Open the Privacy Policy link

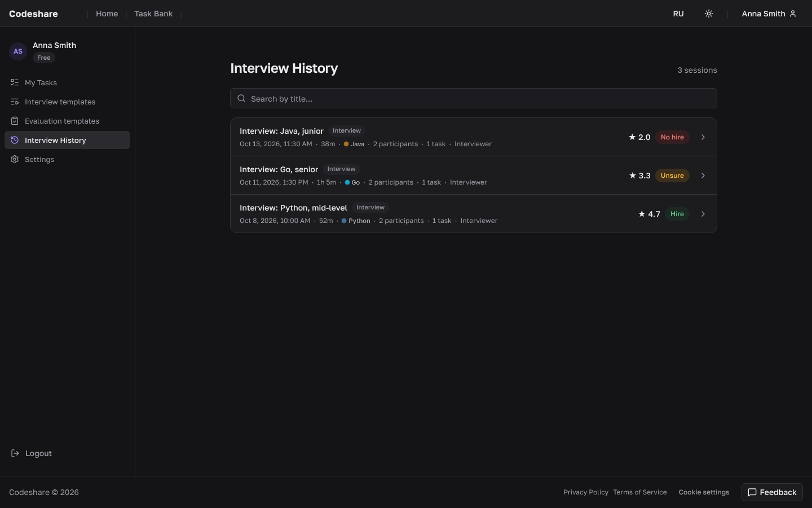tap(586, 492)
